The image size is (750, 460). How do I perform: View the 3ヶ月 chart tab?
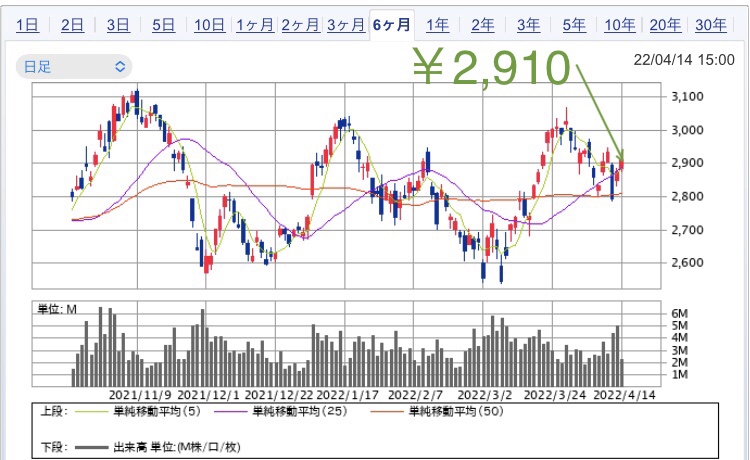345,25
